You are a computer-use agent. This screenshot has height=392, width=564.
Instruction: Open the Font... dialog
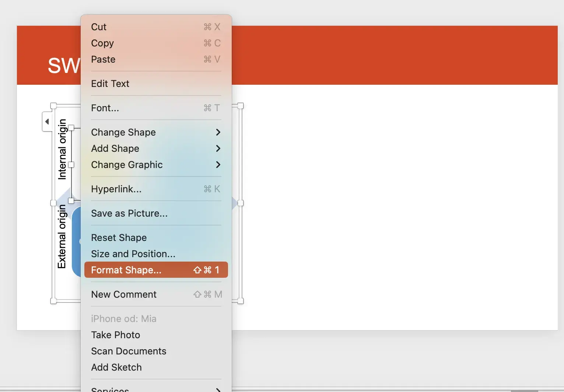pos(105,108)
